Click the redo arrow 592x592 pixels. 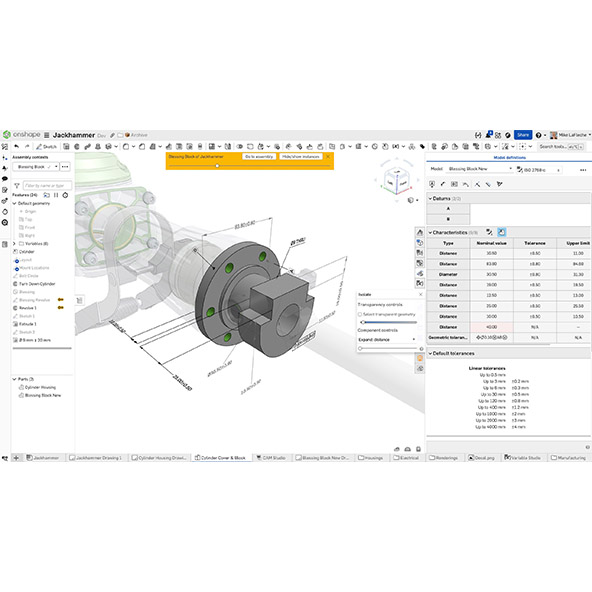27,146
